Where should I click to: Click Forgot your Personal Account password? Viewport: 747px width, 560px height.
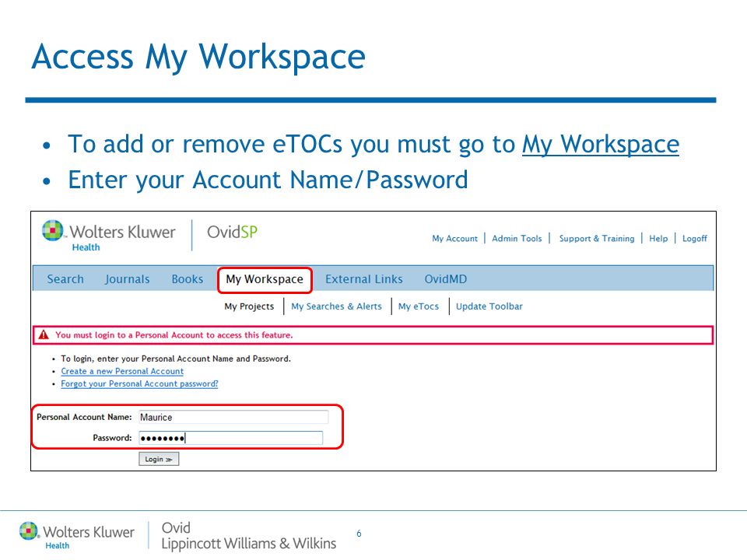tap(139, 383)
